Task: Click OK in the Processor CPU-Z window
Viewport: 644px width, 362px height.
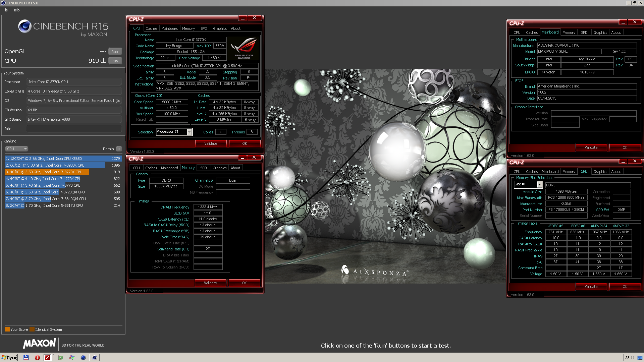Action: [x=245, y=143]
